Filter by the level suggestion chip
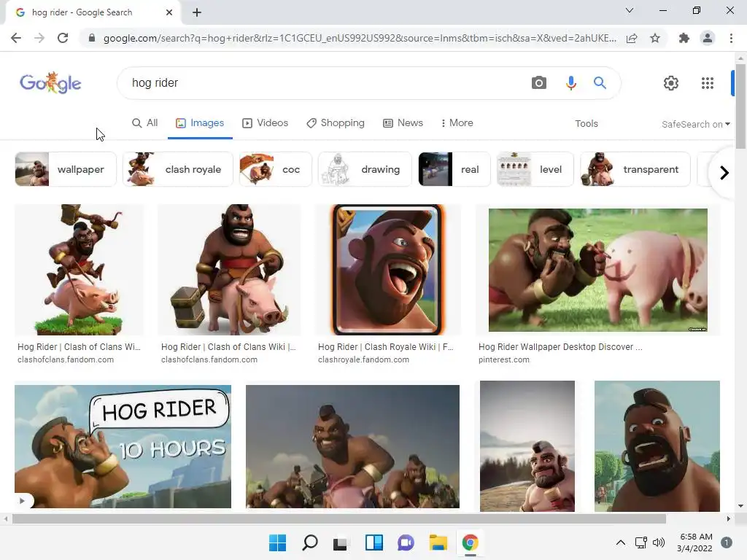 (535, 169)
